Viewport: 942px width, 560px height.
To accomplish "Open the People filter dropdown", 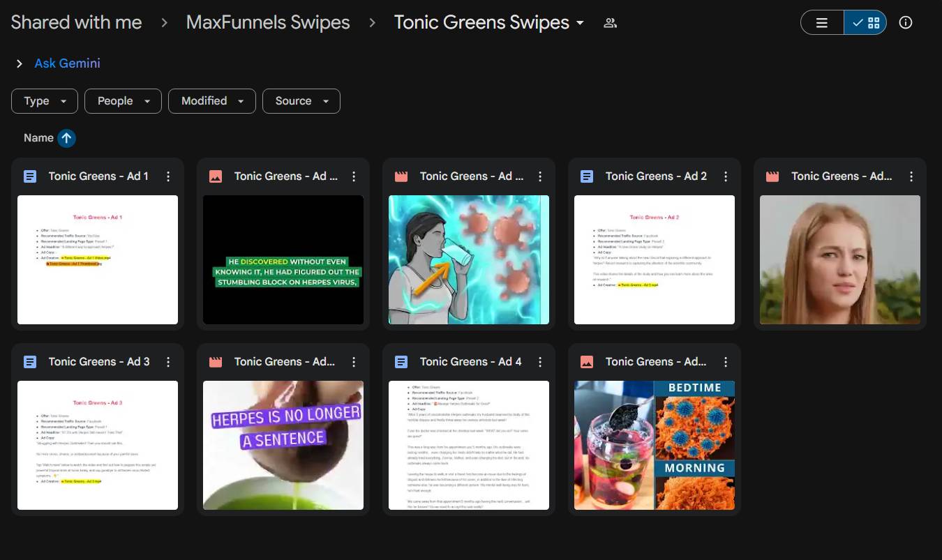I will coord(123,101).
